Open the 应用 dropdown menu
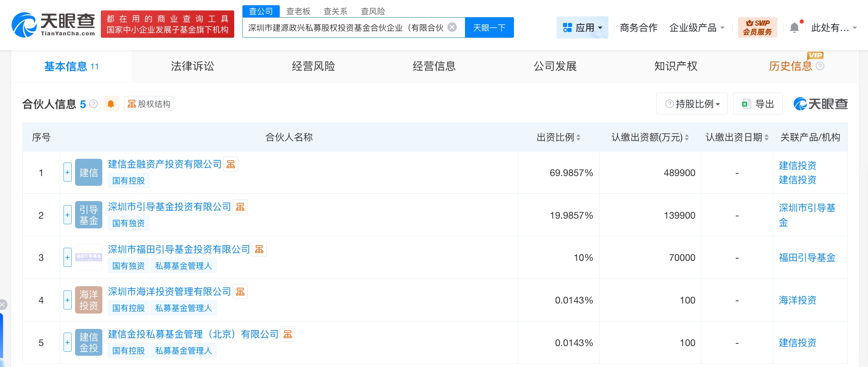The height and width of the screenshot is (367, 868). click(582, 28)
